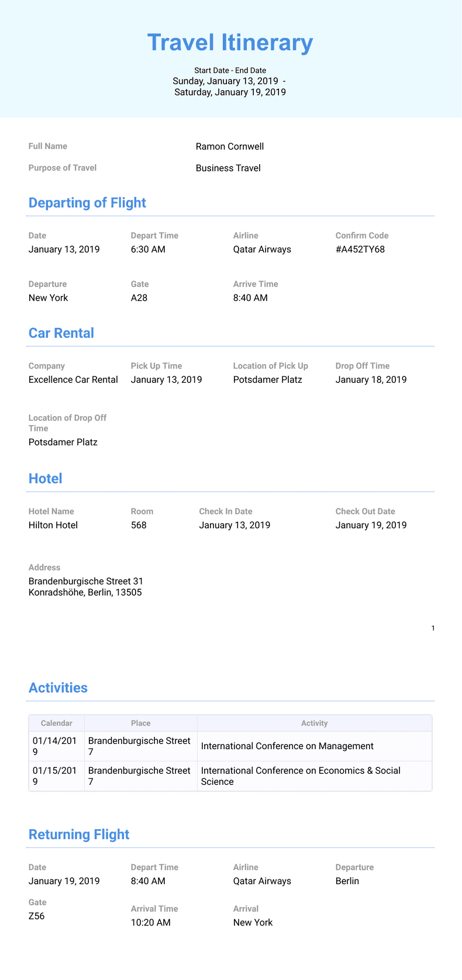Click the Travel Itinerary title
Image resolution: width=462 pixels, height=980 pixels.
(230, 43)
